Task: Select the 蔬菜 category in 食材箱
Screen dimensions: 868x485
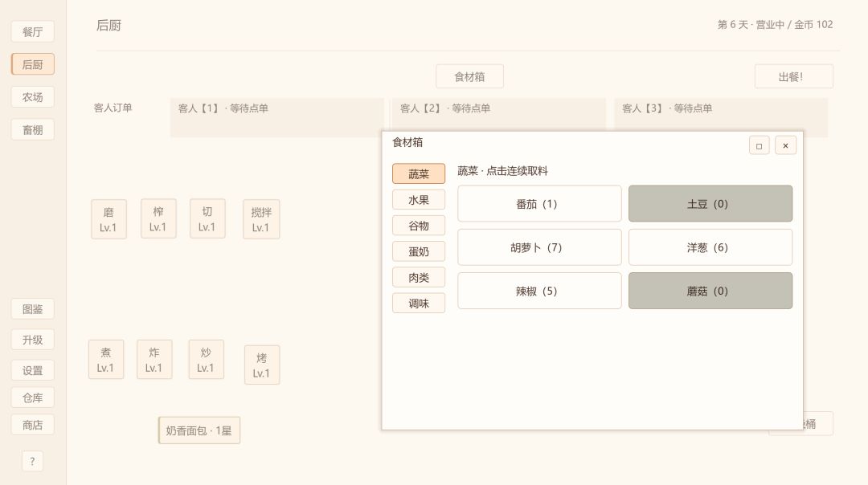Action: point(419,173)
